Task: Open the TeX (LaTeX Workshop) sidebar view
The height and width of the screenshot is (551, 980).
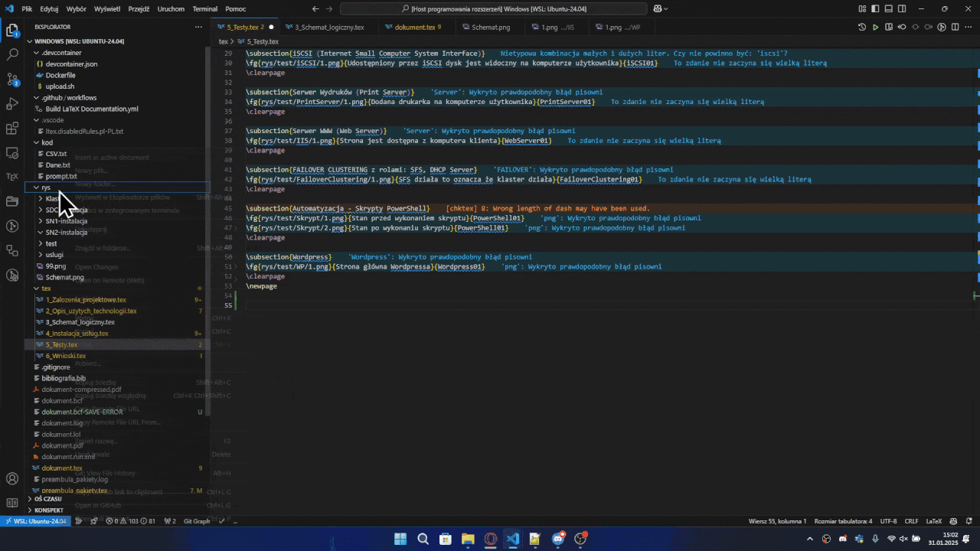Action: [12, 177]
